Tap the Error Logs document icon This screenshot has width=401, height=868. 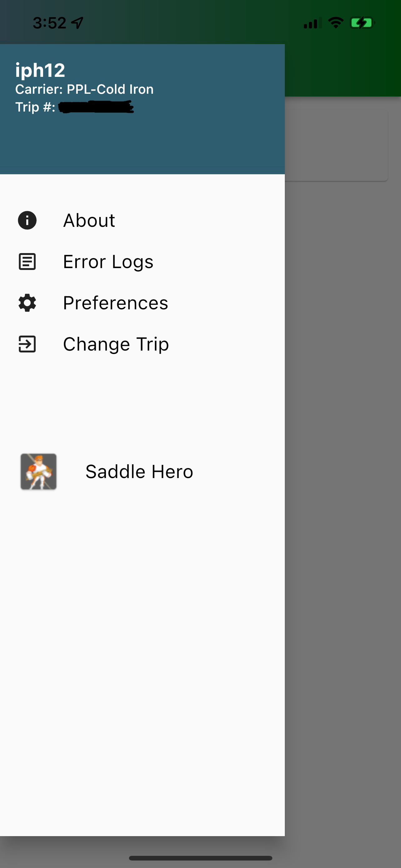tap(27, 262)
